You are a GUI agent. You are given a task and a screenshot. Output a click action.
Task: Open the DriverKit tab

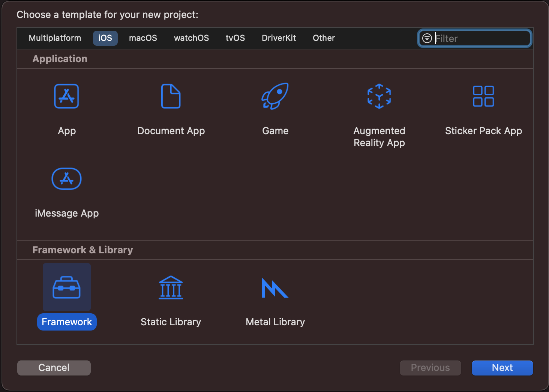pos(279,38)
